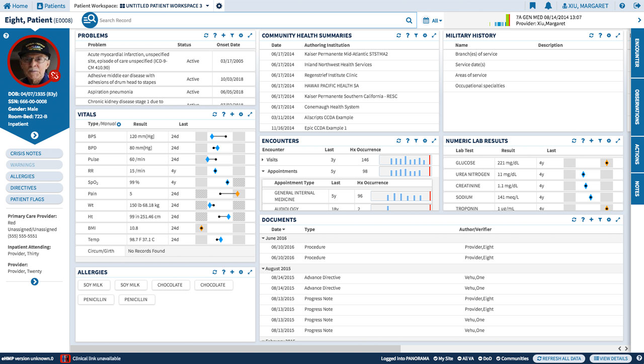
Task: Open the Notes side tab
Action: click(637, 188)
